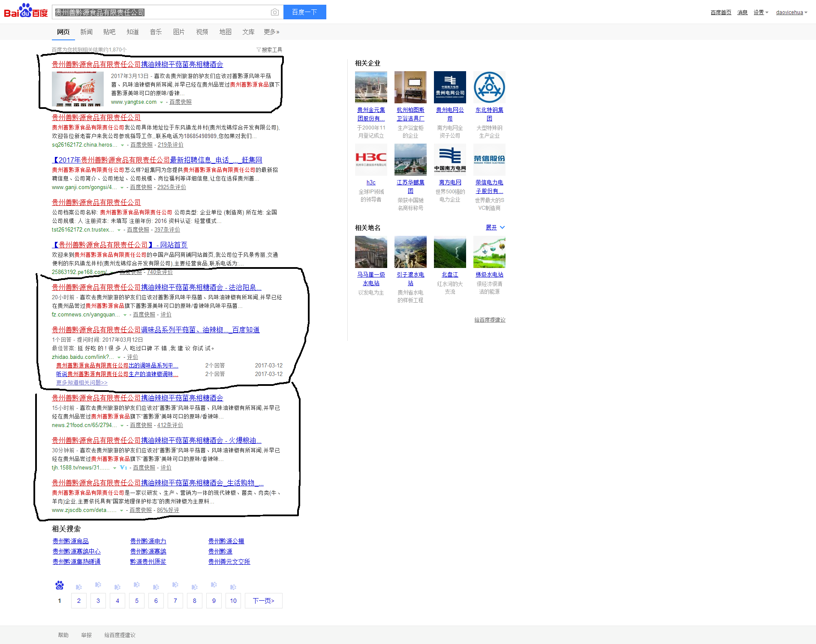The image size is (816, 644).
Task: Click 马马崖一级水电站 place thumbnail
Action: click(371, 252)
